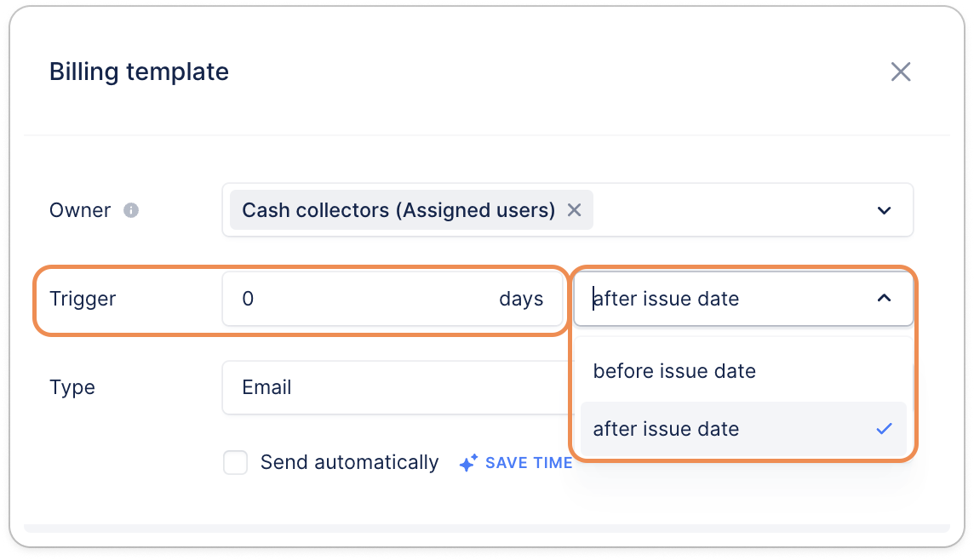The height and width of the screenshot is (560, 974).
Task: Click the SAVE TIME link text
Action: [529, 463]
